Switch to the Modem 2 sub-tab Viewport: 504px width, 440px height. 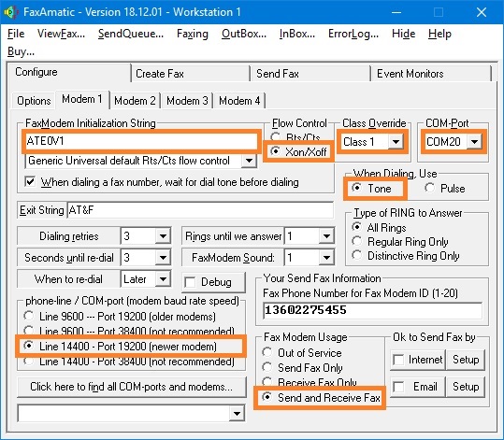[x=135, y=101]
